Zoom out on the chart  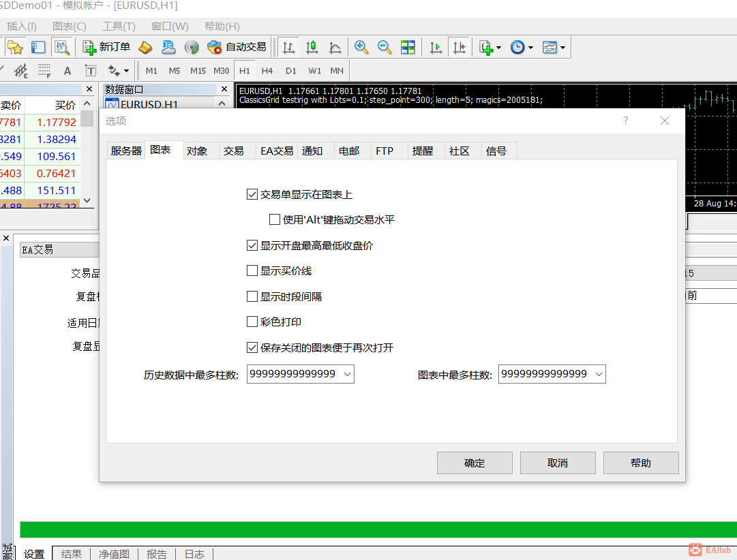click(385, 47)
